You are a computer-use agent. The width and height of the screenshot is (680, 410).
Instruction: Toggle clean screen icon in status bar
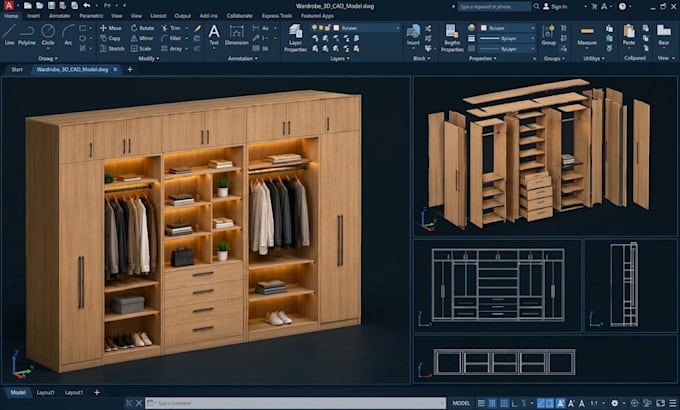[x=660, y=403]
